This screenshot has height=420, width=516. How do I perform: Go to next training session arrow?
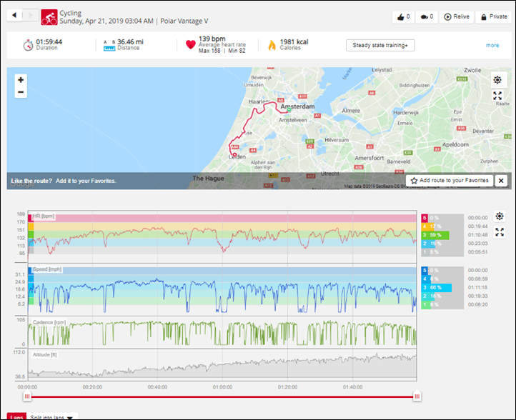[30, 15]
